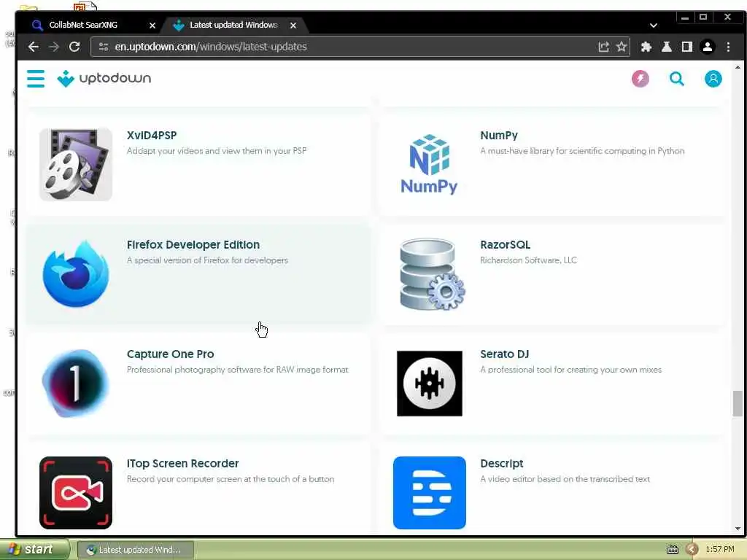
Task: Go back with the browser back arrow
Action: [x=34, y=47]
